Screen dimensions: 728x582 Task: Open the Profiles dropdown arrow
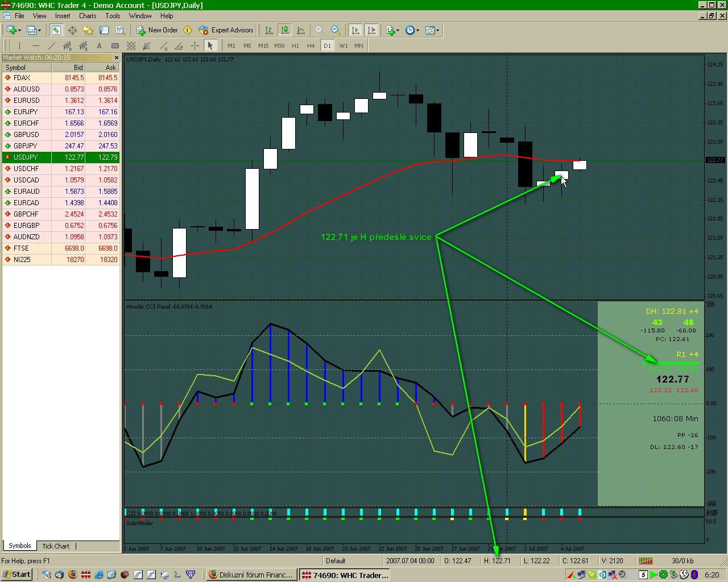(x=38, y=30)
